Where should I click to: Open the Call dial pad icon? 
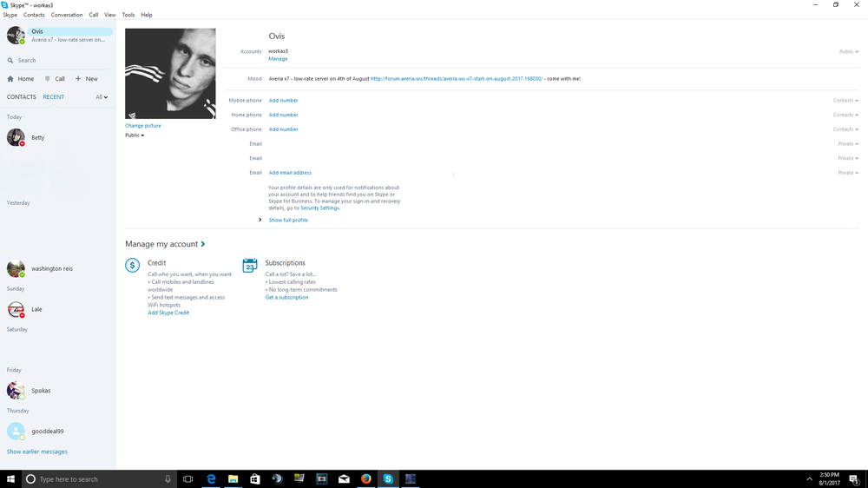coord(48,79)
